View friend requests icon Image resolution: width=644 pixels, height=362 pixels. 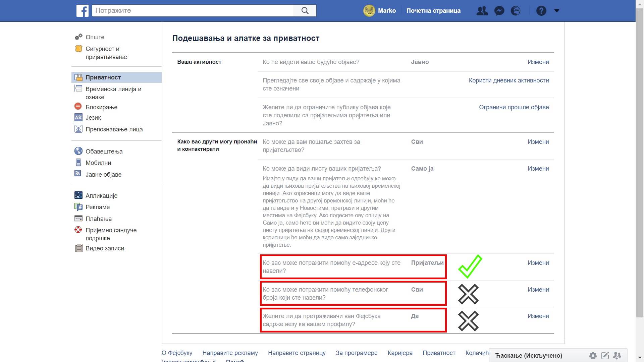click(482, 10)
